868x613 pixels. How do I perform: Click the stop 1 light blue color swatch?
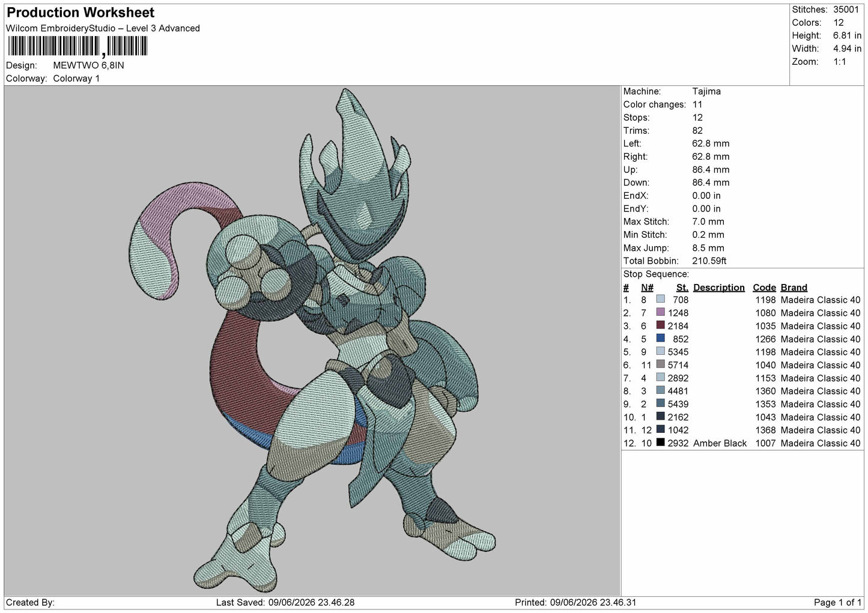click(x=661, y=300)
